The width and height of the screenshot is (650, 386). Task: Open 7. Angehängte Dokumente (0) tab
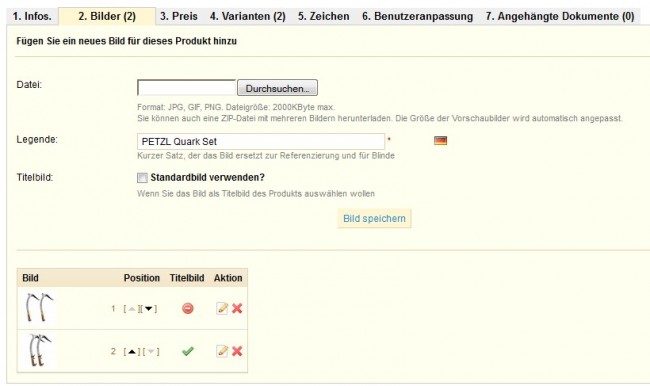pyautogui.click(x=560, y=17)
